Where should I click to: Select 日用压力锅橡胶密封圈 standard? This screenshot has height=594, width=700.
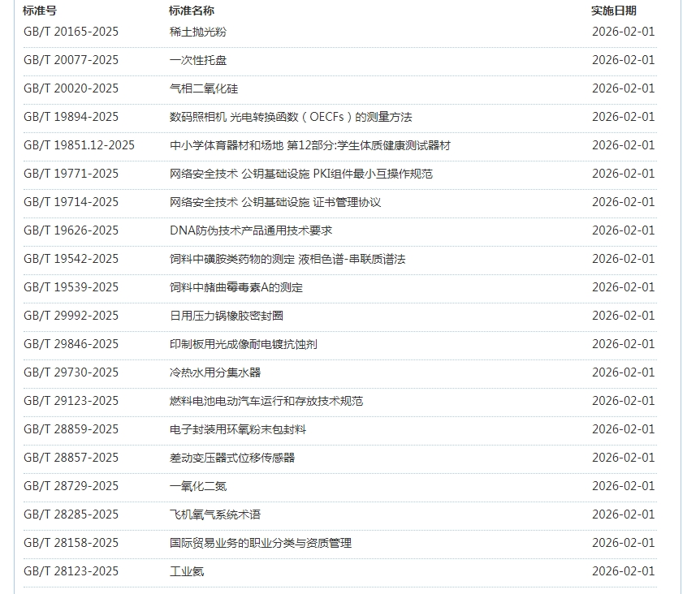click(226, 316)
